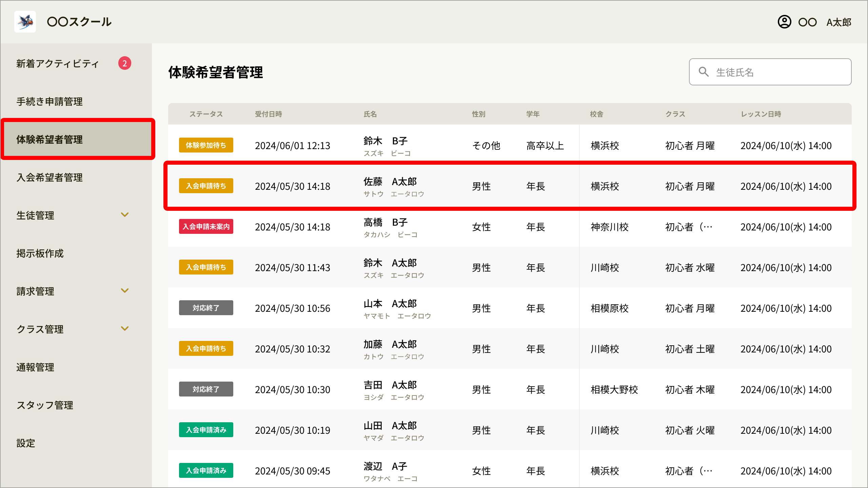Viewport: 868px width, 488px height.
Task: Select the name 鈴木 B子
Action: coord(386,141)
